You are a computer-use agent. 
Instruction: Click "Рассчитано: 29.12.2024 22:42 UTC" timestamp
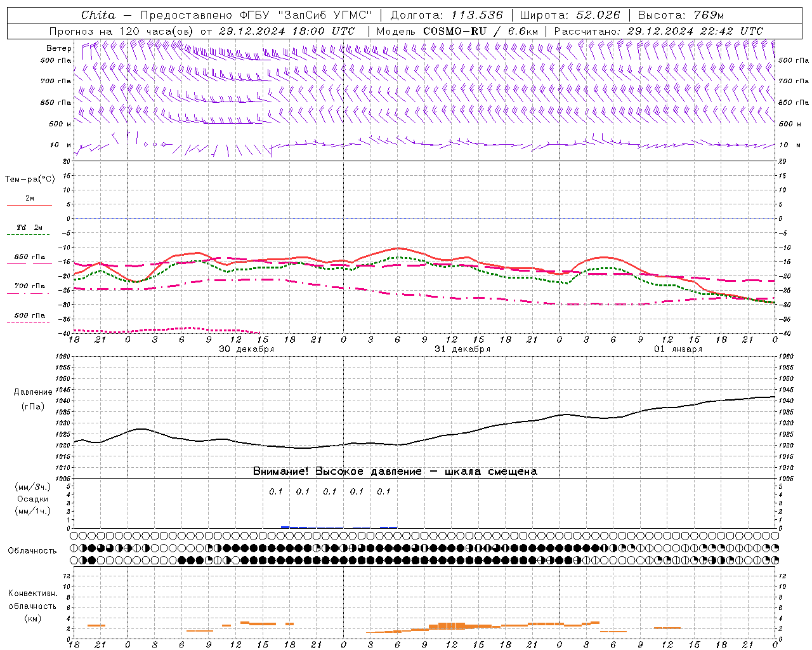[x=658, y=31]
